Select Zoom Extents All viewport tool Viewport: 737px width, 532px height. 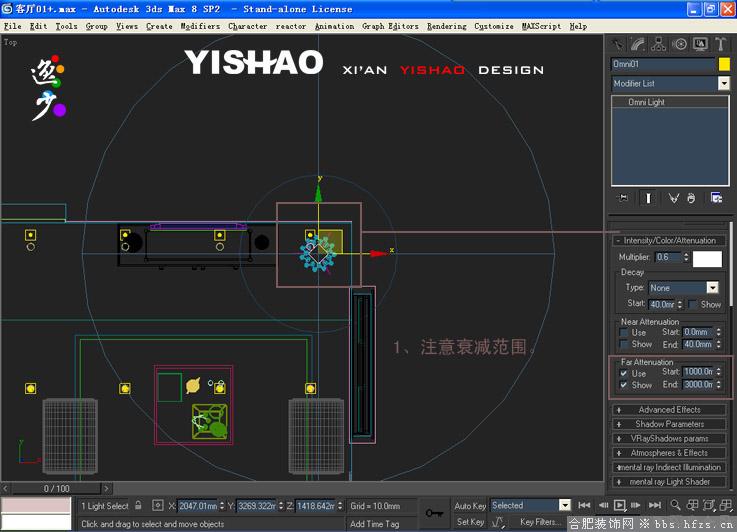(726, 505)
